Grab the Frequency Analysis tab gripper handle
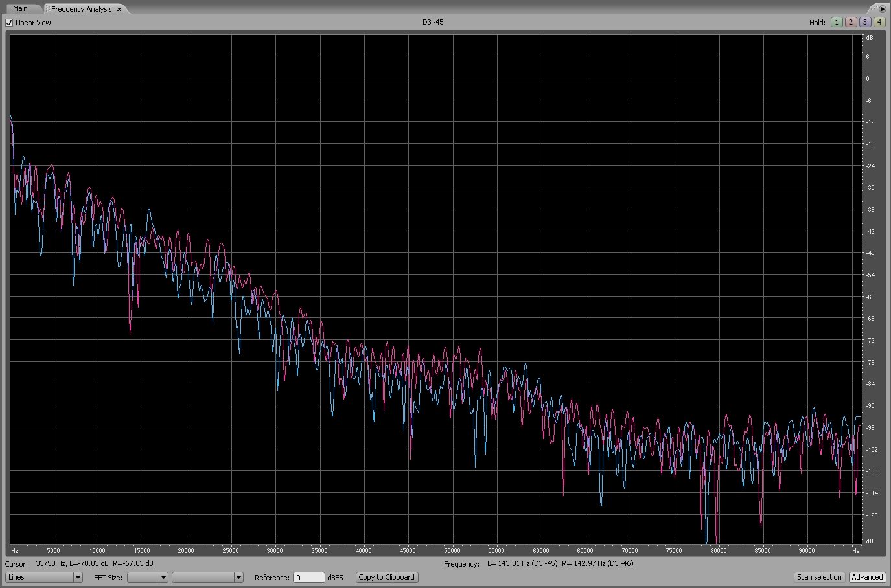 (47, 10)
